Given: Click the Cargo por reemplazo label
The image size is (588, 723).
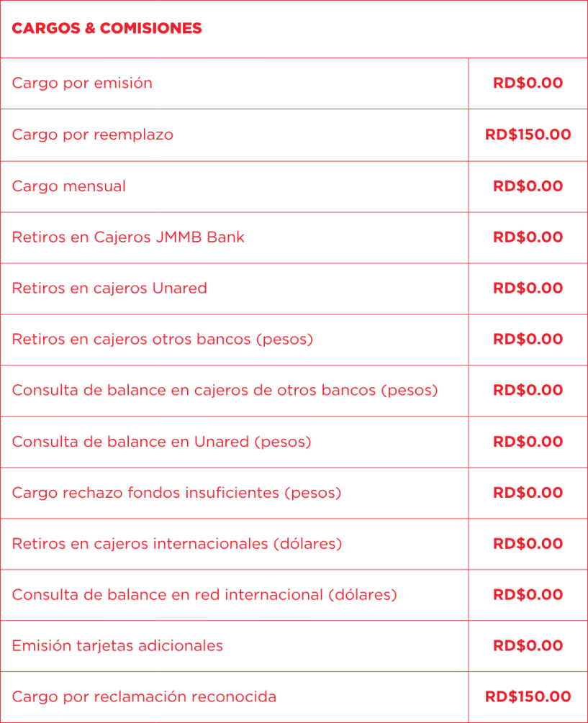Looking at the screenshot, I should tap(92, 135).
